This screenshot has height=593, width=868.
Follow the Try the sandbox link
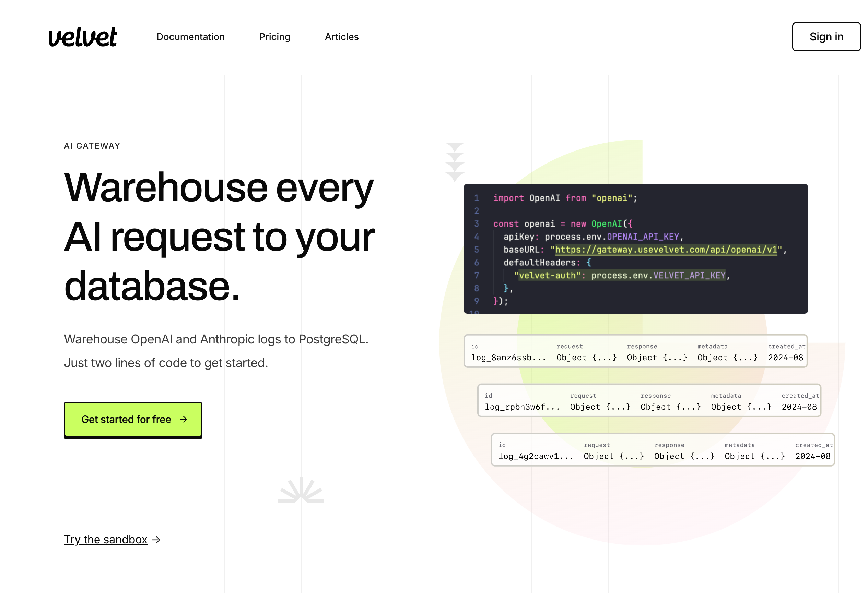click(106, 539)
